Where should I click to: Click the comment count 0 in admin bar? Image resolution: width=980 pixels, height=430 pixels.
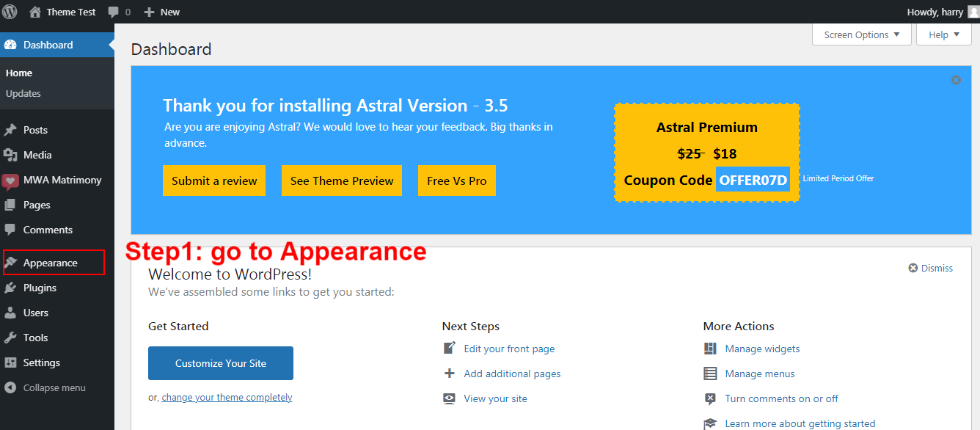coord(128,12)
